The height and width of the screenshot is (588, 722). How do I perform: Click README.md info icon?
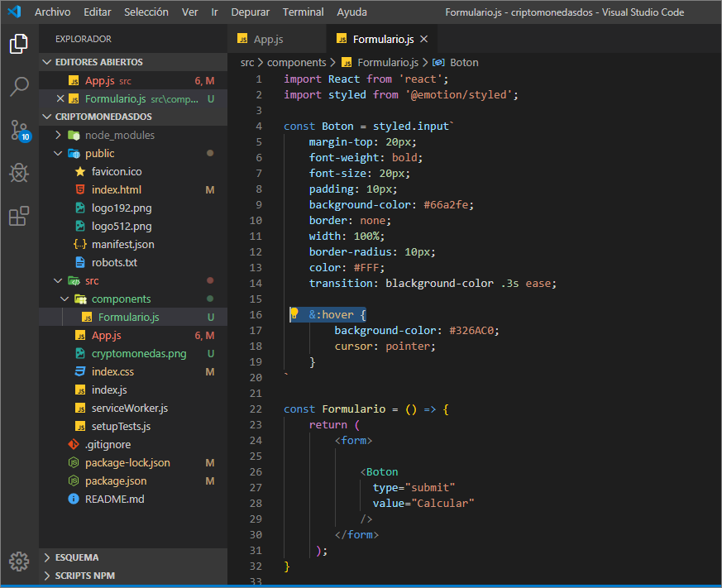[x=74, y=499]
